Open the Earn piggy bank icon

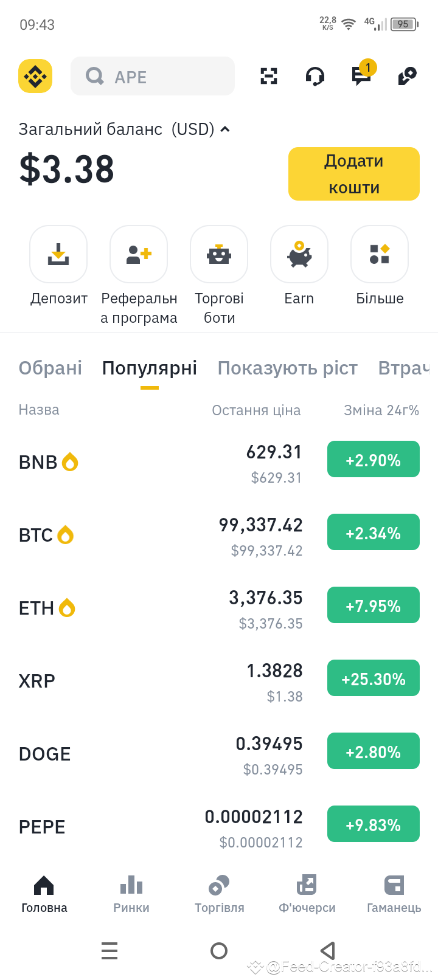click(x=299, y=254)
